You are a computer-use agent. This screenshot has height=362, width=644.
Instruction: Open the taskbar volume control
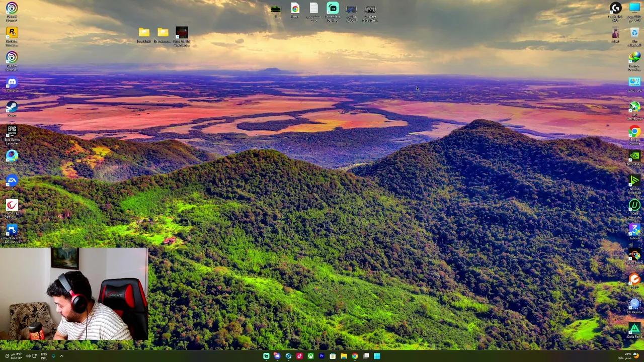click(x=28, y=356)
